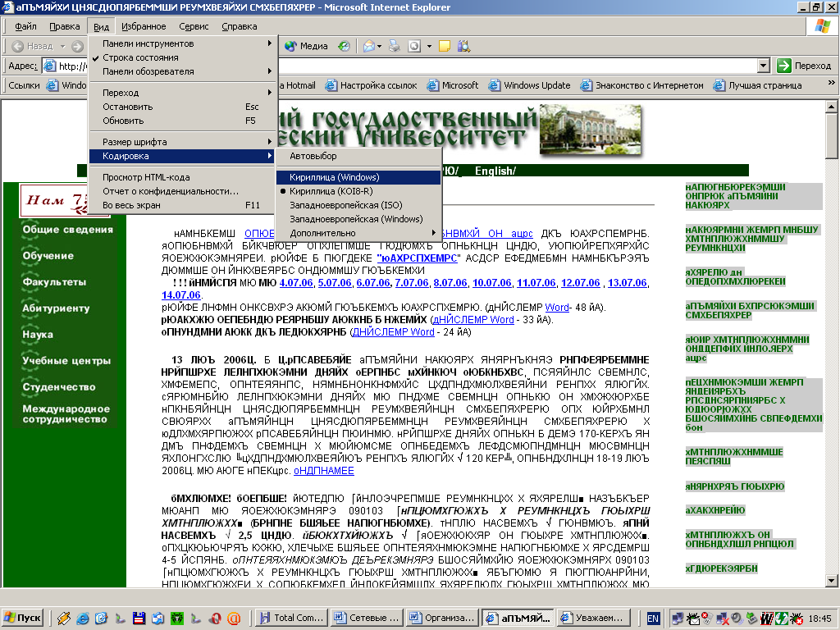Click the university building photo
Screen dimensions: 840x630
pyautogui.click(x=591, y=129)
